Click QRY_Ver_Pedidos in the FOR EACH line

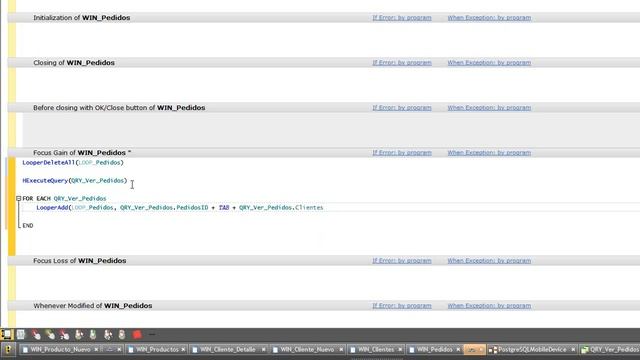click(x=80, y=198)
